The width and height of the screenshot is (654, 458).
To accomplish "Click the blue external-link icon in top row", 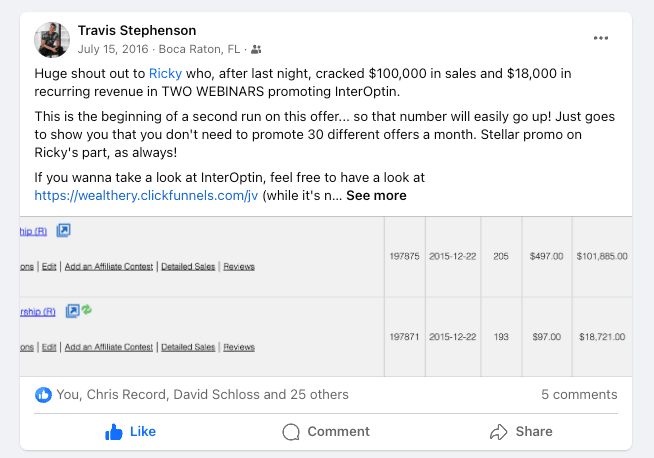I will (x=63, y=231).
